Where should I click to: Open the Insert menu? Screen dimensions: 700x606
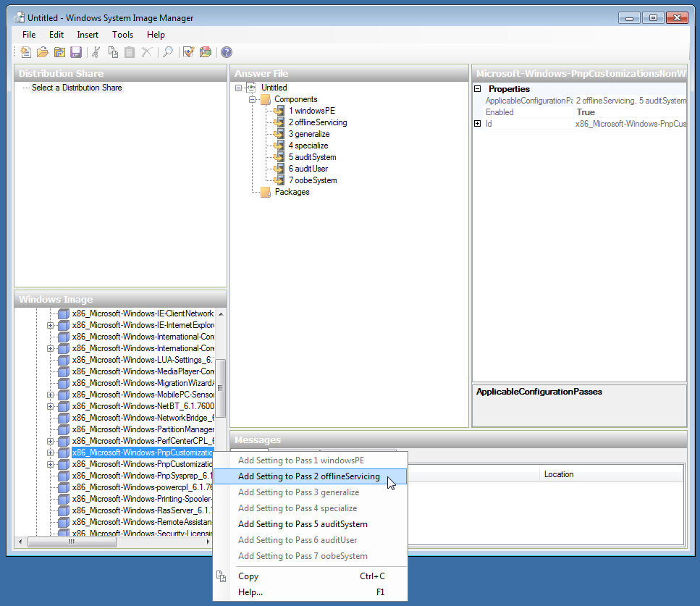coord(88,34)
